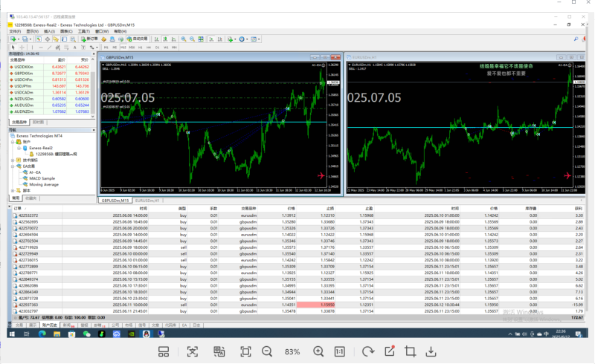Screen dimensions: 595x364
Task: Crop the image in viewer toolbar
Action: point(409,351)
